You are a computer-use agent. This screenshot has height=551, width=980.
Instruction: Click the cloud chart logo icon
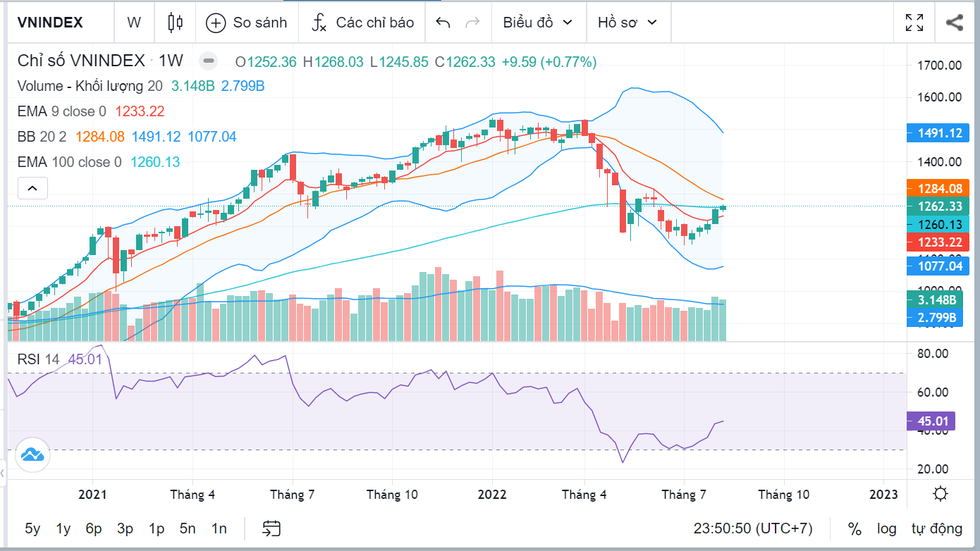coord(32,454)
